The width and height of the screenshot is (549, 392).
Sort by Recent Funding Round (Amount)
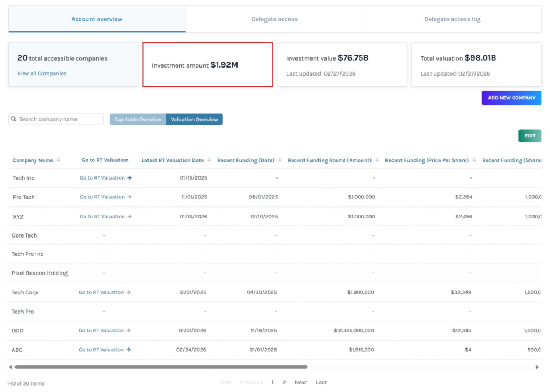coord(377,160)
